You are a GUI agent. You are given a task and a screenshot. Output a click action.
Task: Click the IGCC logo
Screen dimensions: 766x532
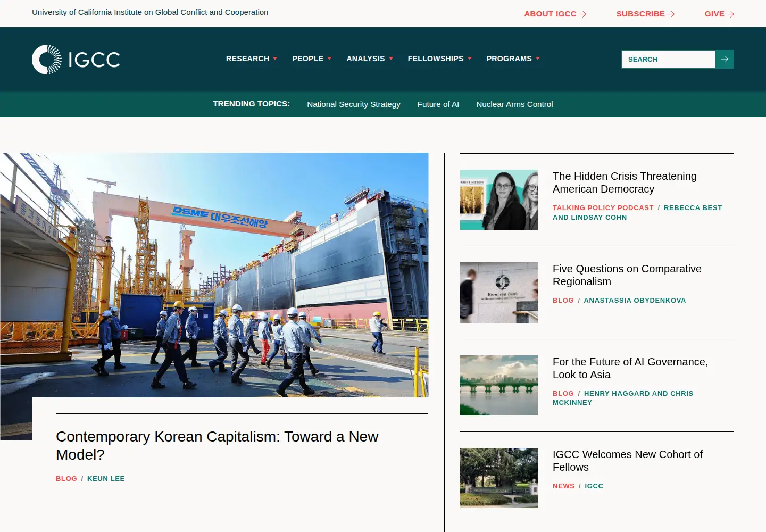pos(76,59)
